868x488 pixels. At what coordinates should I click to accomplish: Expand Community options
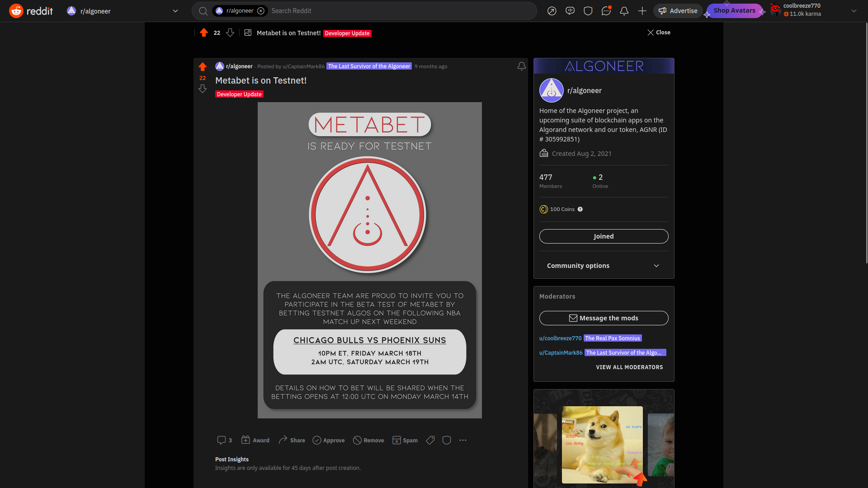point(604,266)
